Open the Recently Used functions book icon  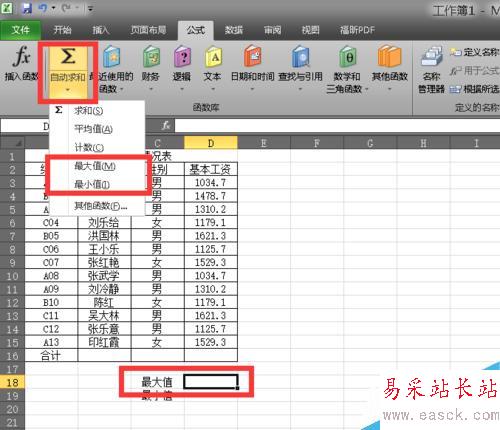click(111, 57)
